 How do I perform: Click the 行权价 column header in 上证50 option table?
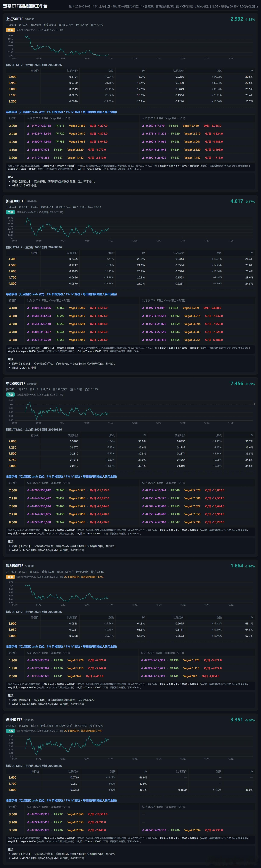click(x=35, y=71)
